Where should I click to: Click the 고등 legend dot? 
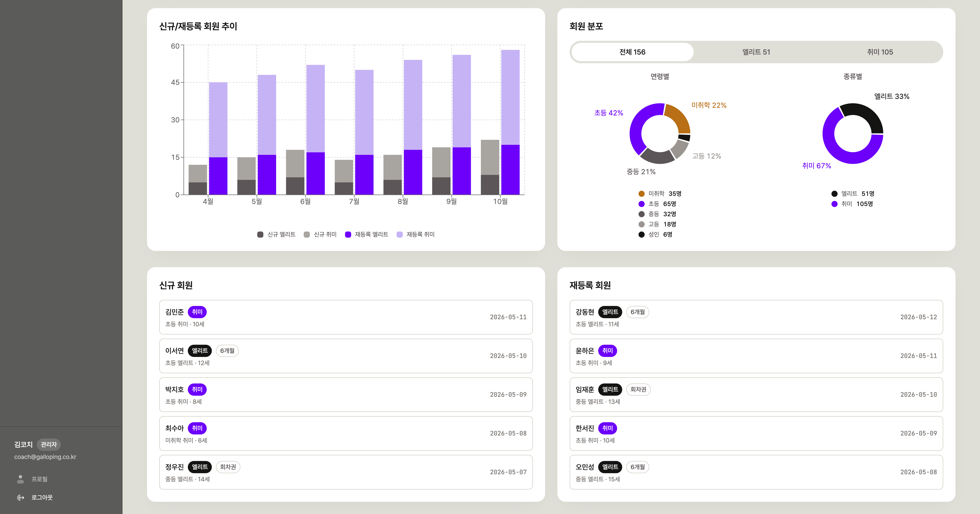(641, 224)
